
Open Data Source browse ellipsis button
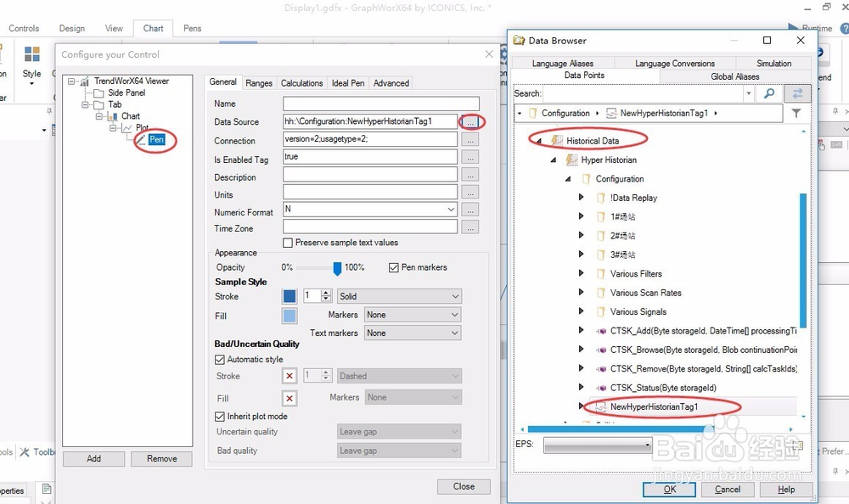tap(470, 122)
